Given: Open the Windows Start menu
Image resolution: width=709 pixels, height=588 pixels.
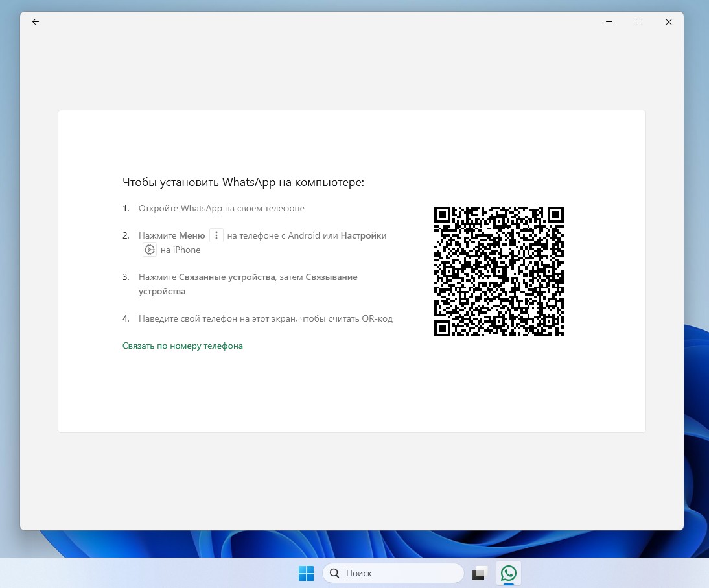Looking at the screenshot, I should [306, 573].
